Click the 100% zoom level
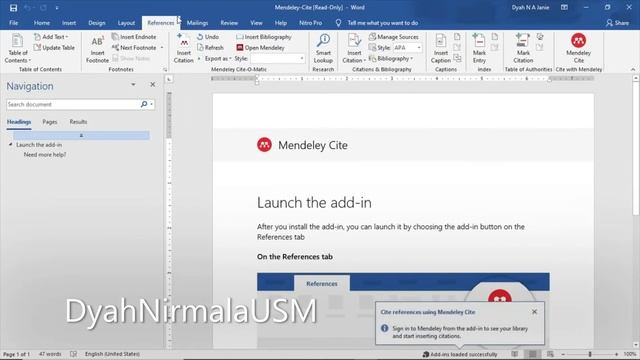 [x=629, y=354]
